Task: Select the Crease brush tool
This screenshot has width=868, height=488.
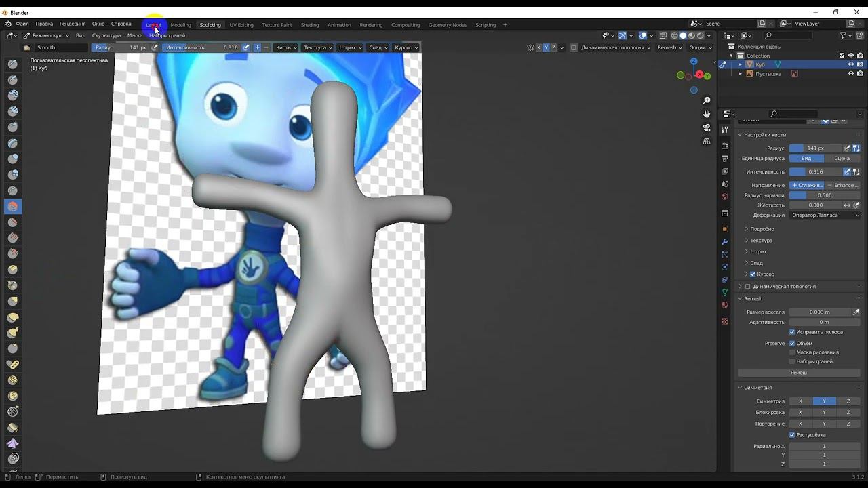Action: (13, 190)
